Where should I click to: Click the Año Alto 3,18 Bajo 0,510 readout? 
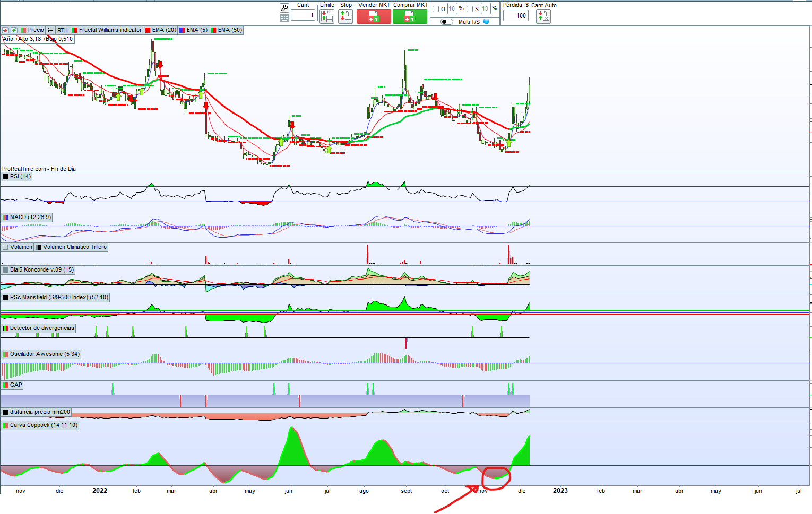[x=38, y=39]
